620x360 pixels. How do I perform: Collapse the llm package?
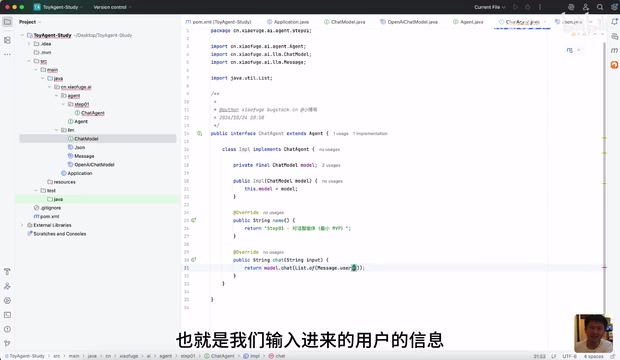[x=57, y=130]
